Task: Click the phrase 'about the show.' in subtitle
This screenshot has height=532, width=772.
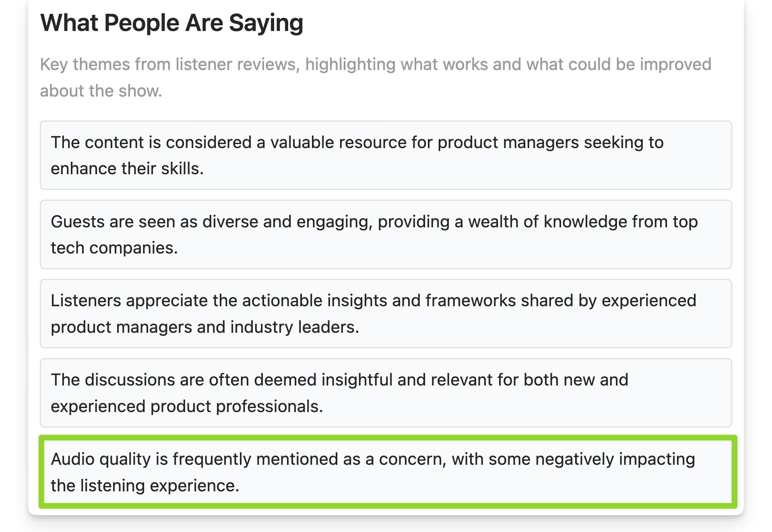Action: [x=101, y=91]
